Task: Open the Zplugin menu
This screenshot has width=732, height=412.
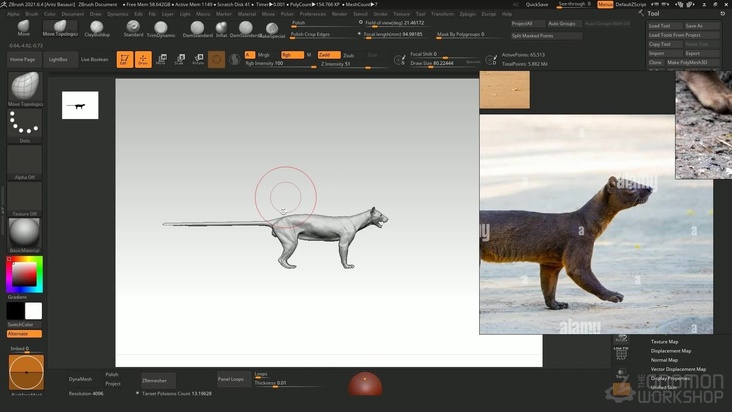Action: (x=466, y=14)
